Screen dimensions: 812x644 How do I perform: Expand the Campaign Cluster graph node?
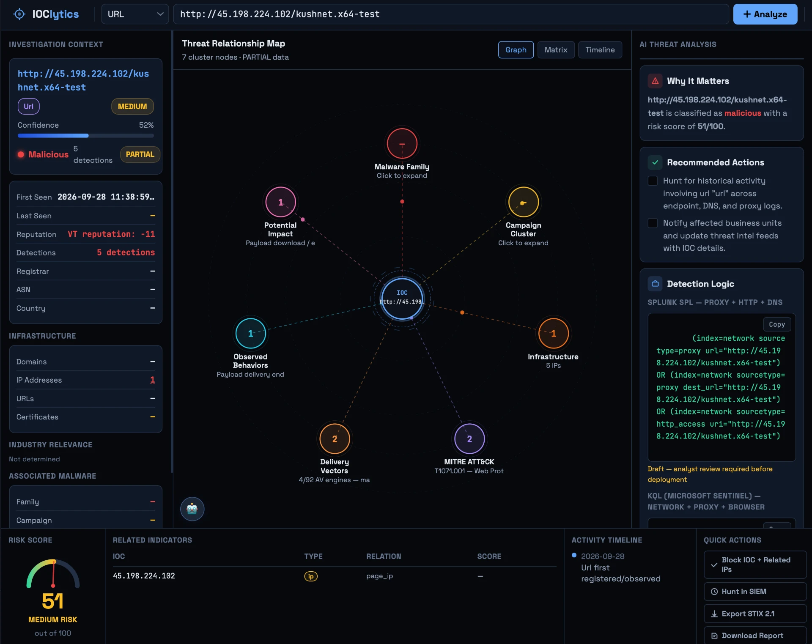[x=523, y=202]
